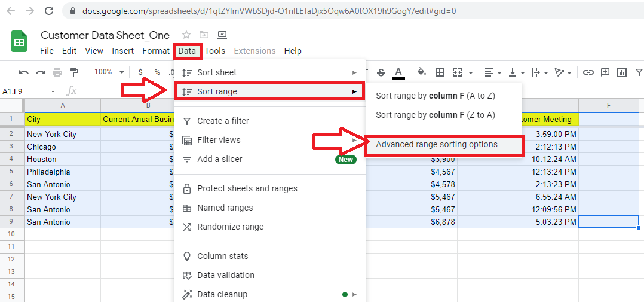Open Data validation from Data menu
644x302 pixels.
click(225, 275)
